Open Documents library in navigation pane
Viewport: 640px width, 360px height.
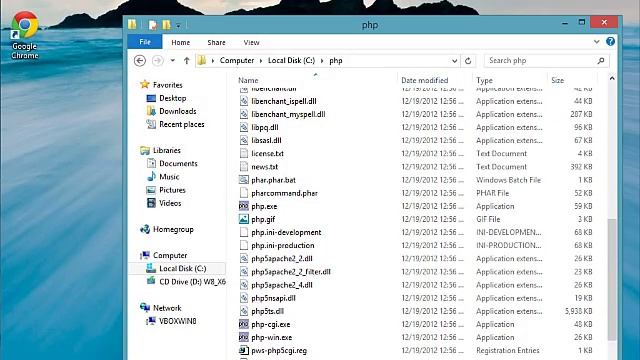point(178,164)
